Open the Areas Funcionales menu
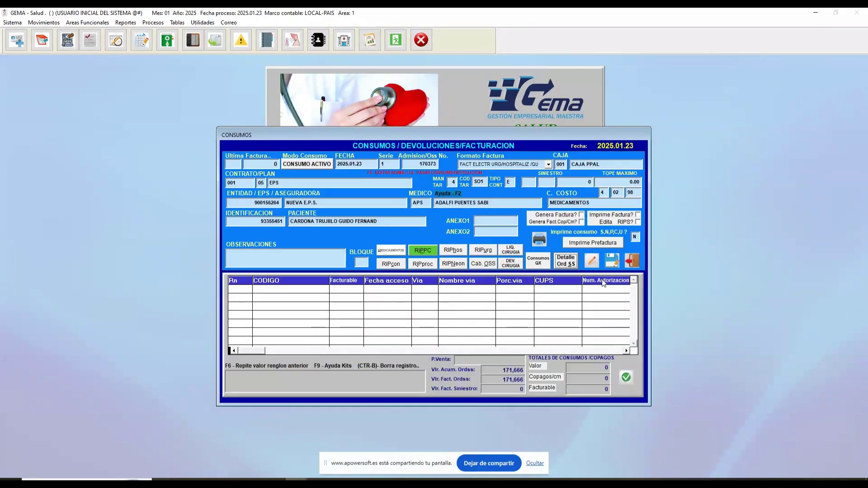Image resolution: width=868 pixels, height=488 pixels. point(87,23)
